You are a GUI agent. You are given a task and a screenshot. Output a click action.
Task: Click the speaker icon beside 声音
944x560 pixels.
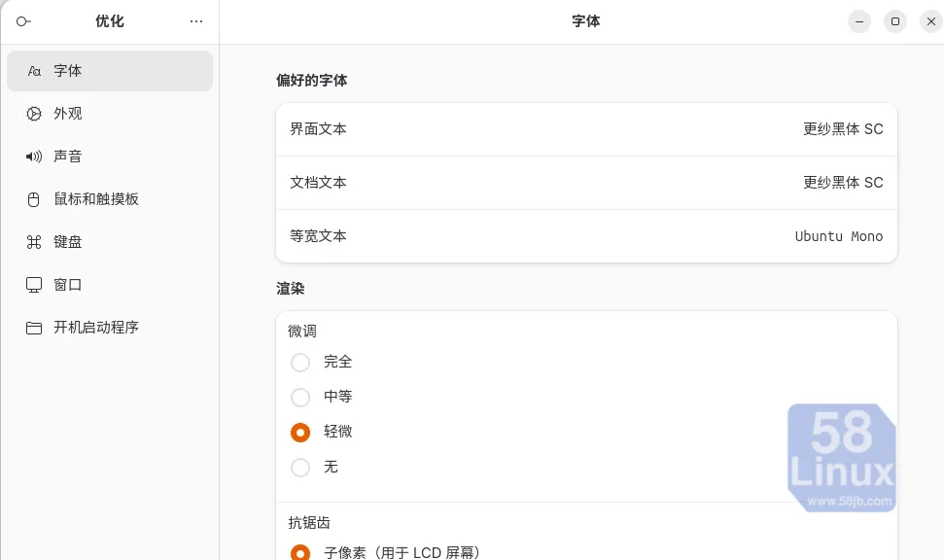pos(34,157)
